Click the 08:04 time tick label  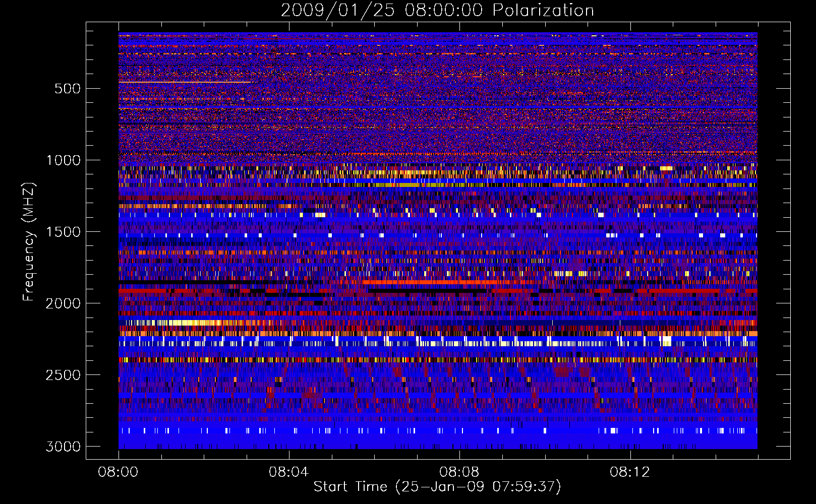coord(288,472)
